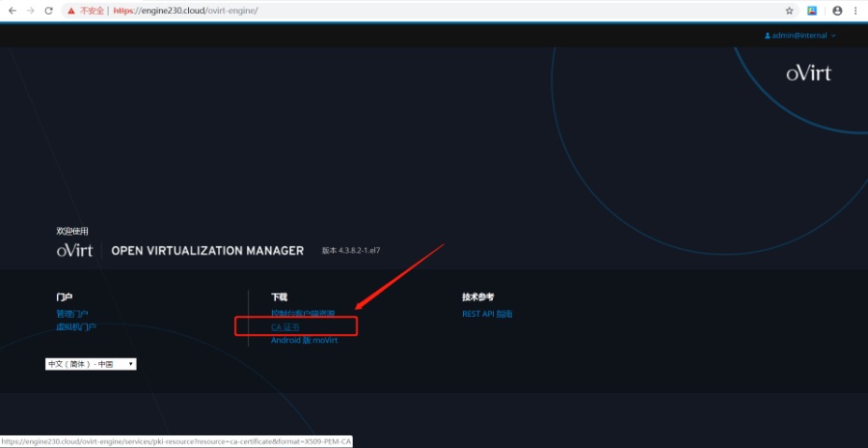Expand the admin@internal user menu
868x448 pixels.
pyautogui.click(x=800, y=36)
